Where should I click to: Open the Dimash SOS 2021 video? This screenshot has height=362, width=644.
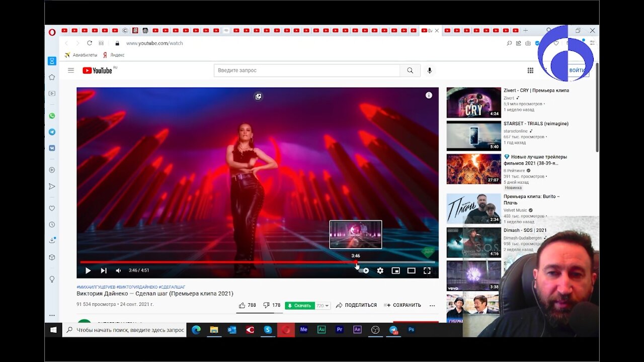coord(474,242)
